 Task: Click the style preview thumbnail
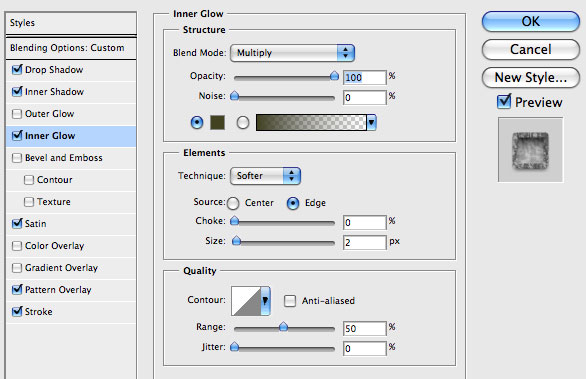point(530,150)
